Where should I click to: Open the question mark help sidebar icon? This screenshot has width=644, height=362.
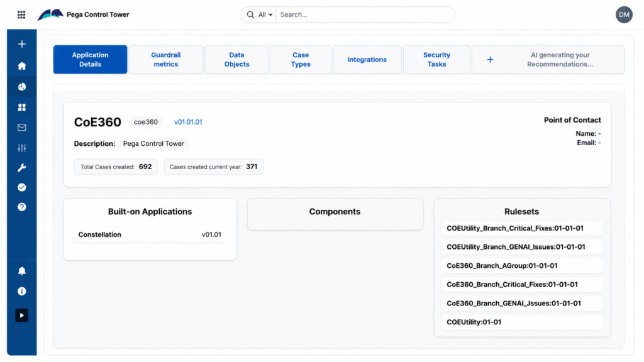tap(22, 207)
